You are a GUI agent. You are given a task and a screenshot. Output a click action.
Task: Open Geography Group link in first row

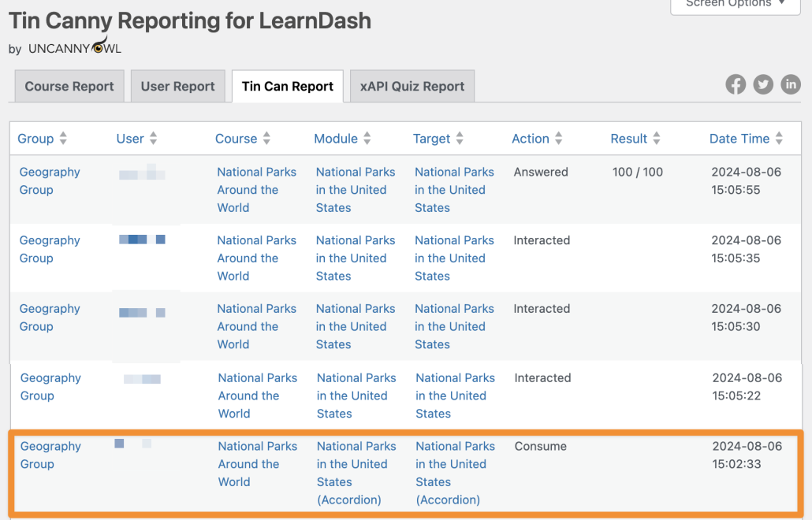pyautogui.click(x=50, y=180)
